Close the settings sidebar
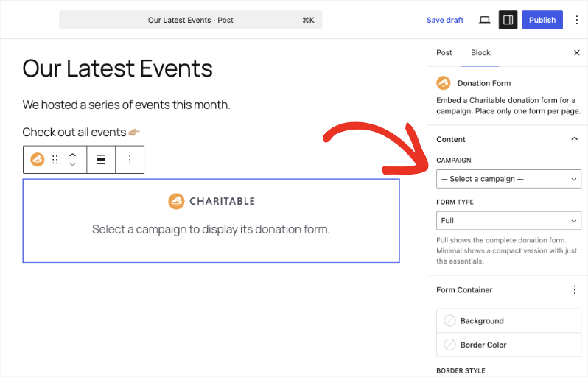This screenshot has height=377, width=588. (577, 52)
